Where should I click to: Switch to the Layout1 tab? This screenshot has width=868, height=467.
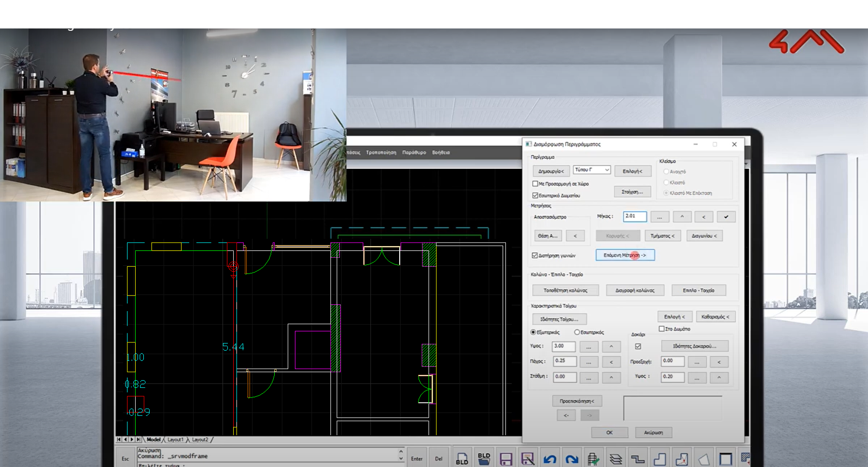click(x=175, y=440)
